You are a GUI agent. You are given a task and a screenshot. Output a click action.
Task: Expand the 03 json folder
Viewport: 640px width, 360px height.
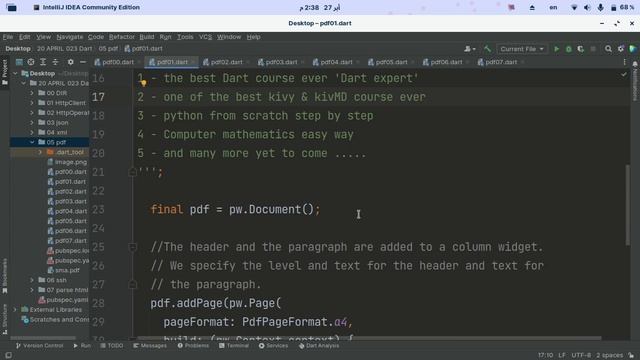[32, 122]
